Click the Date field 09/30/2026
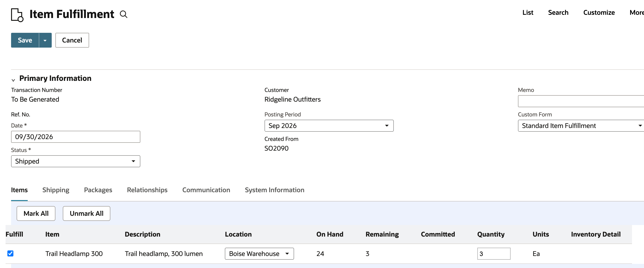 (75, 137)
